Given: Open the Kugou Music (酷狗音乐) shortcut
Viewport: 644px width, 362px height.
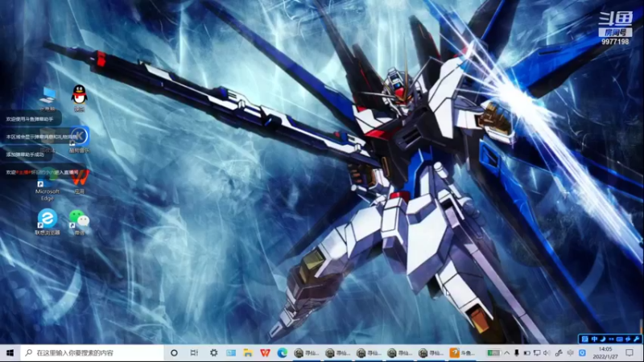Looking at the screenshot, I should click(x=79, y=140).
